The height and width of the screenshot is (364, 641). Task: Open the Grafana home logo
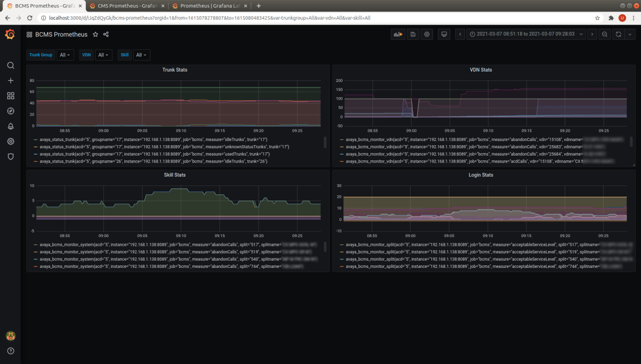click(10, 34)
